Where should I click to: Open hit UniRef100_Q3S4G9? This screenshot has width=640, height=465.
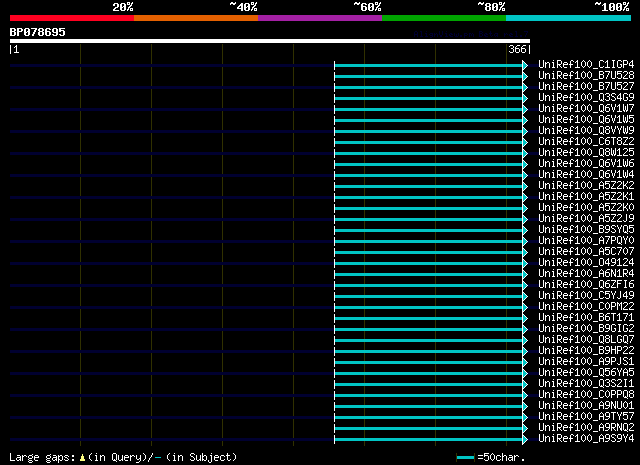[586, 98]
